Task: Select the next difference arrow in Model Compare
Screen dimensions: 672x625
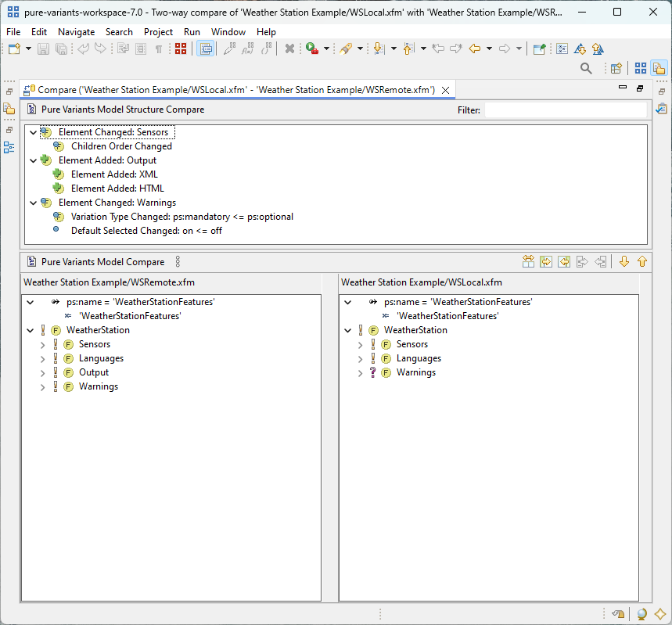Action: 624,261
